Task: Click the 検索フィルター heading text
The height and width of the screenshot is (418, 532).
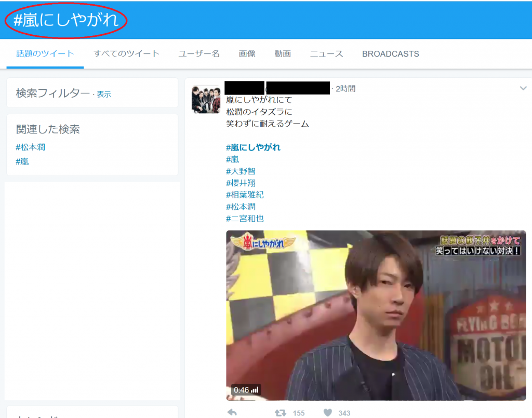Action: [x=52, y=93]
